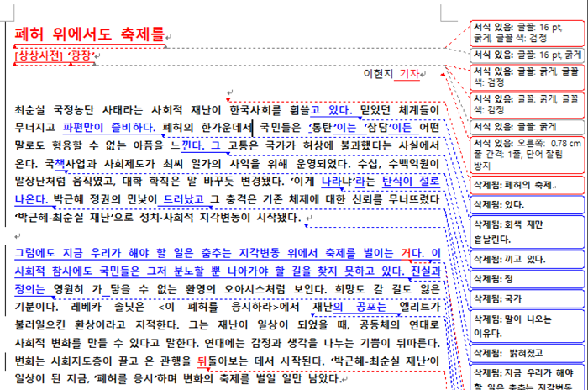
Task: Click the inserted word '공포는'
Action: pyautogui.click(x=371, y=307)
